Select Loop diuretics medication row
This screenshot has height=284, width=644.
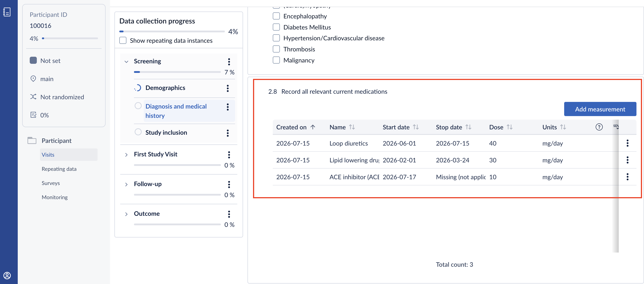click(x=454, y=143)
